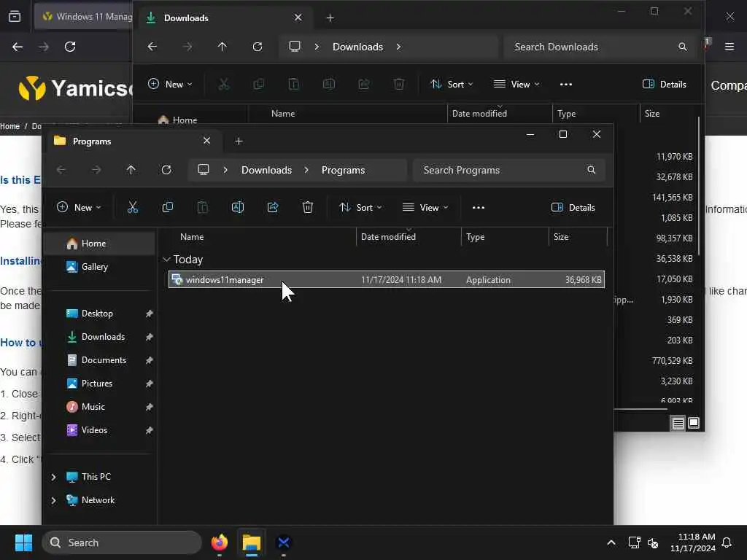Screen dimensions: 747x560
Task: Go back in Programs window navigation
Action: point(61,170)
